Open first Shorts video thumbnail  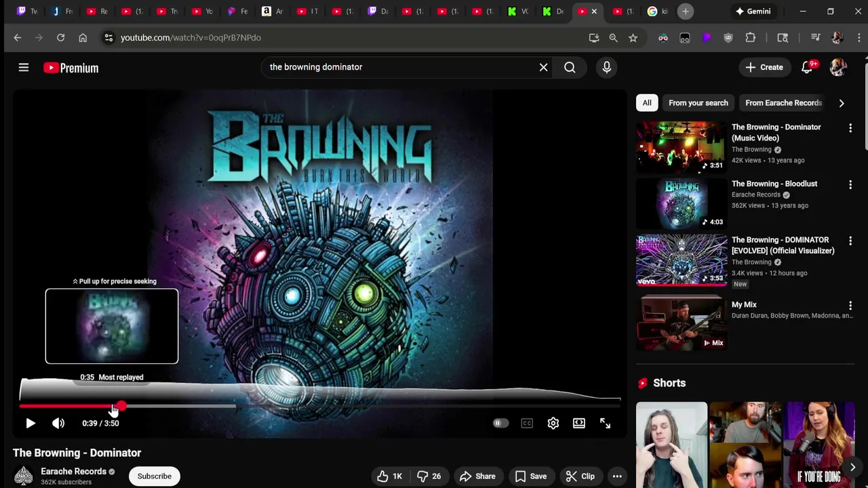click(x=671, y=445)
